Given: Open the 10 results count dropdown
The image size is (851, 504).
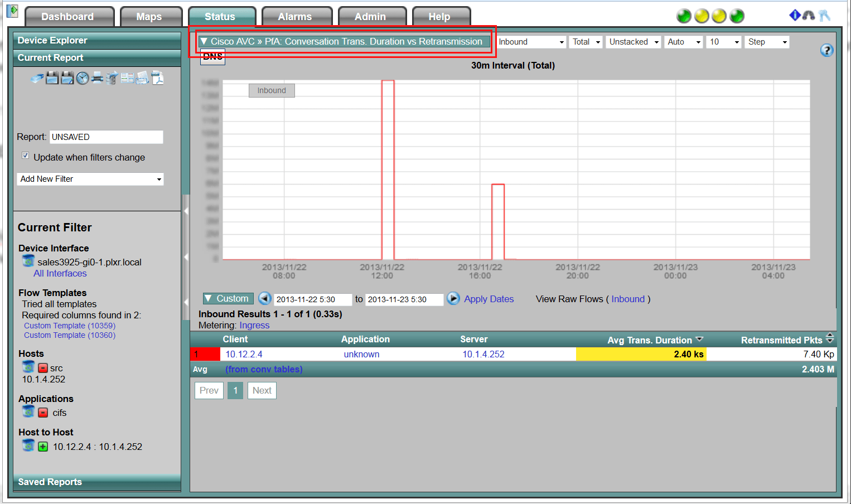Looking at the screenshot, I should pos(724,42).
